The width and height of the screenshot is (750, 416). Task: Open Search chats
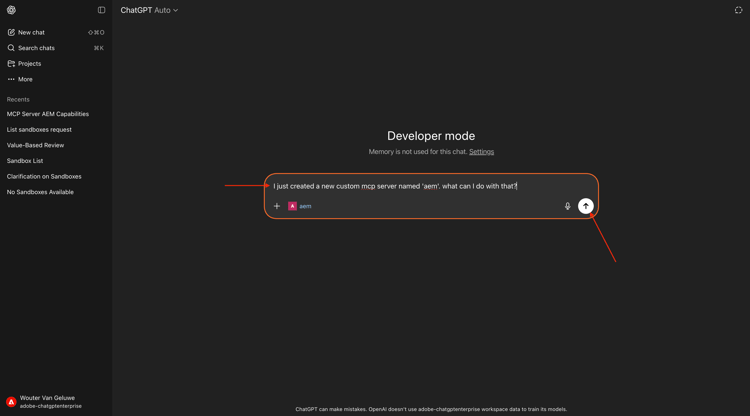56,48
